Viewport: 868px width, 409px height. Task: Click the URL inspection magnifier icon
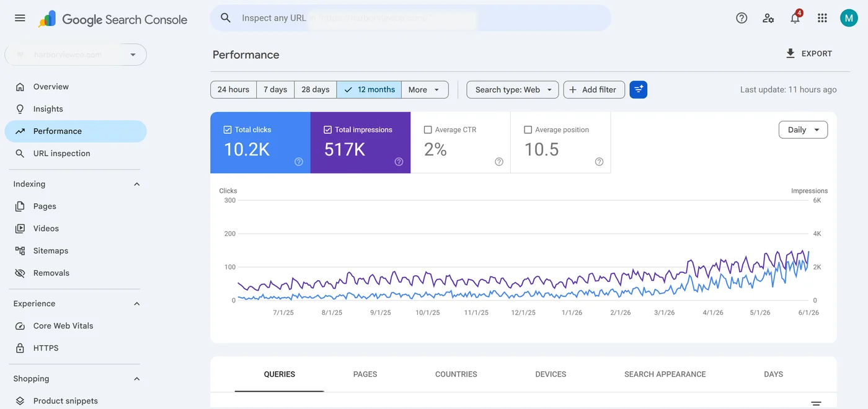tap(20, 154)
